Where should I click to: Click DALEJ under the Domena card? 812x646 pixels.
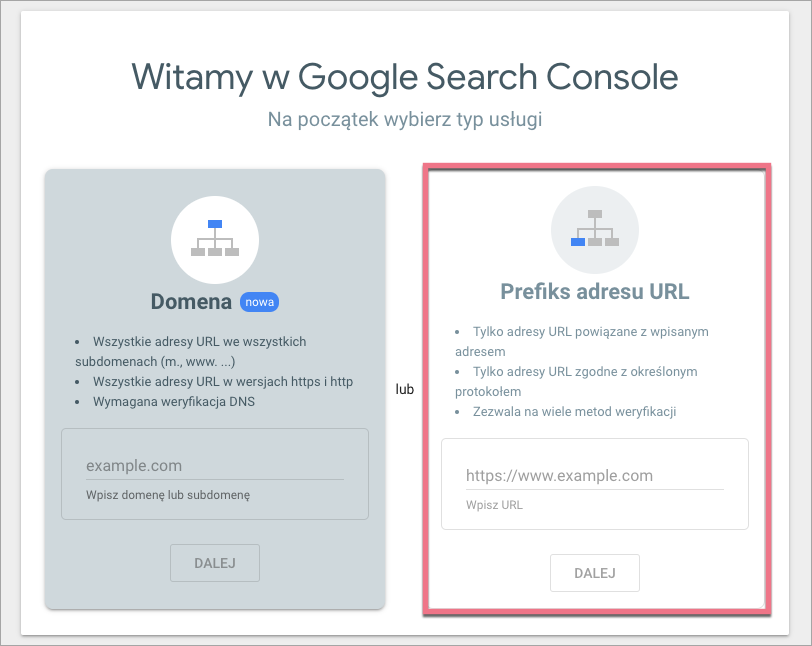coord(214,563)
